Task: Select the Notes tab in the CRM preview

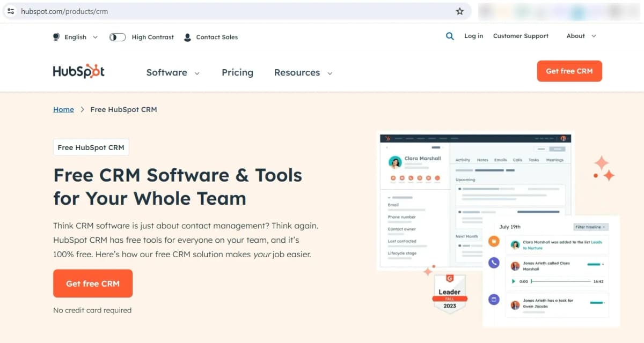Action: tap(482, 160)
